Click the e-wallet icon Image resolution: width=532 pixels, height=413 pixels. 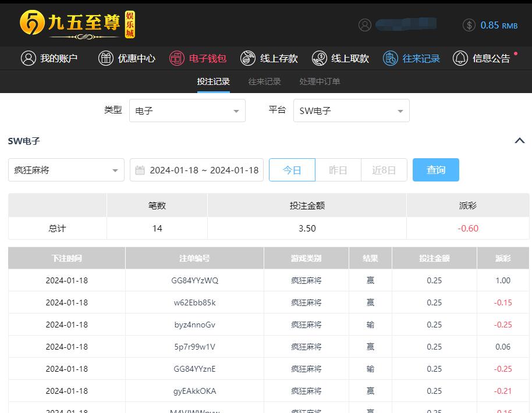tap(177, 58)
